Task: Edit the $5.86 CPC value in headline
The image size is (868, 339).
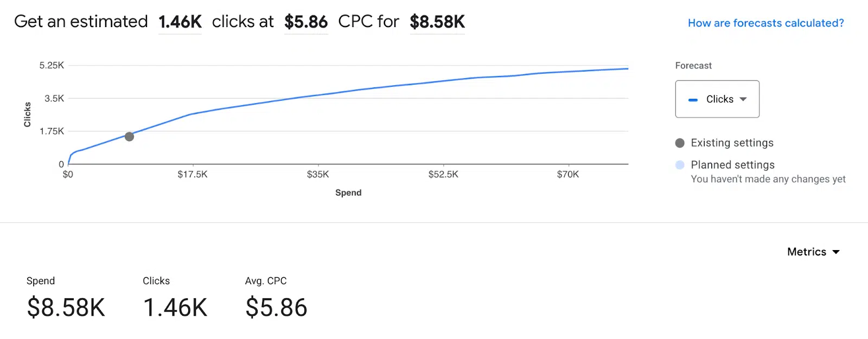Action: click(x=306, y=22)
